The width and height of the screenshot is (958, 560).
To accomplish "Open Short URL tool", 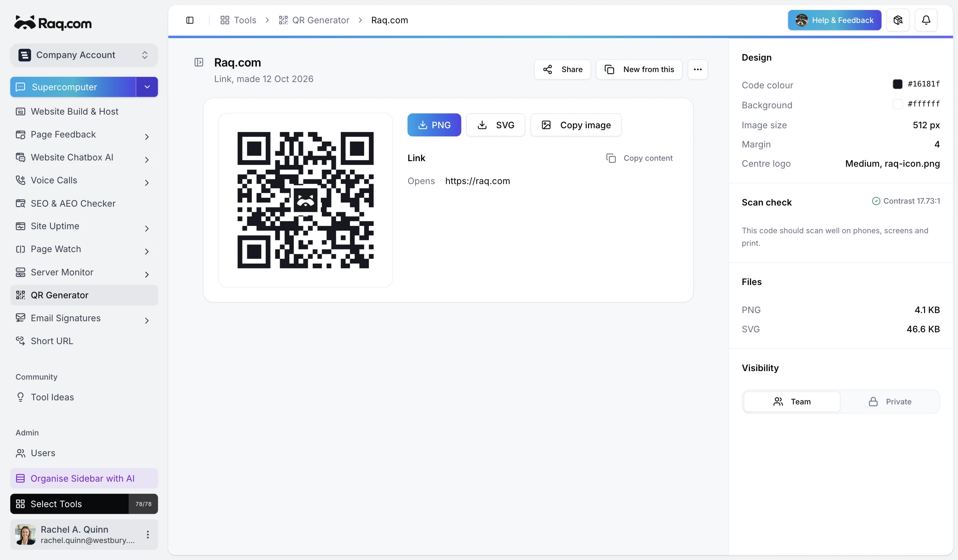I will pos(84,341).
